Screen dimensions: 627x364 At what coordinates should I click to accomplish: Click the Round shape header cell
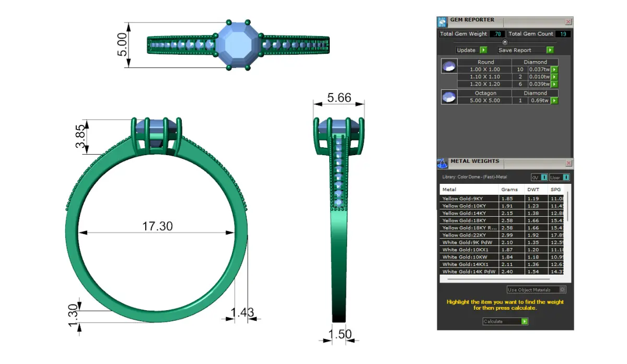point(485,62)
